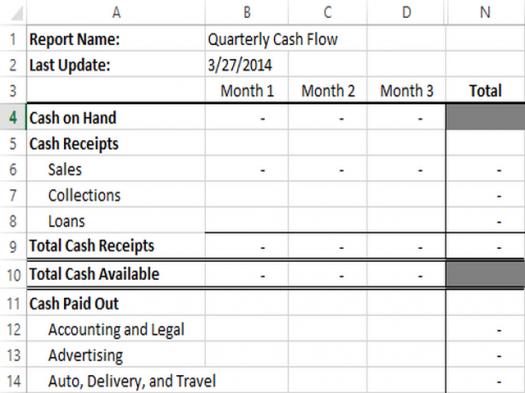Click the Month 1 header cell
Image resolution: width=525 pixels, height=393 pixels.
click(247, 91)
